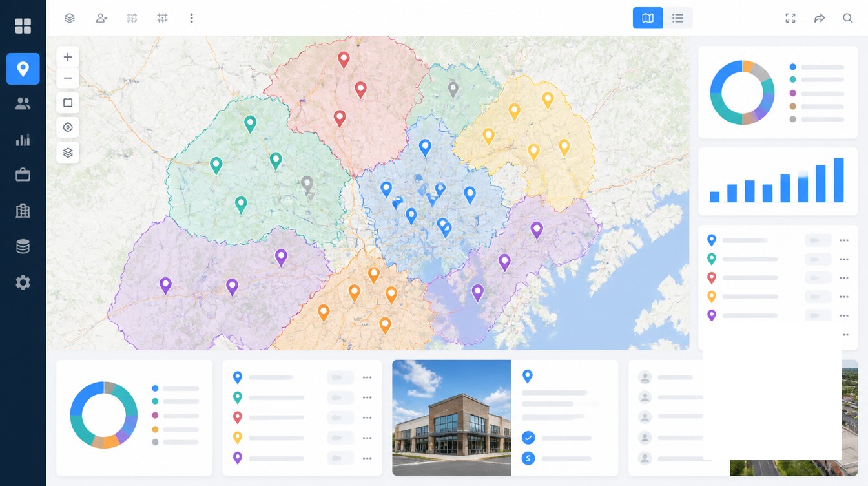Click the blue dollar badge in property card
Screen dimensions: 868x486
click(x=528, y=459)
